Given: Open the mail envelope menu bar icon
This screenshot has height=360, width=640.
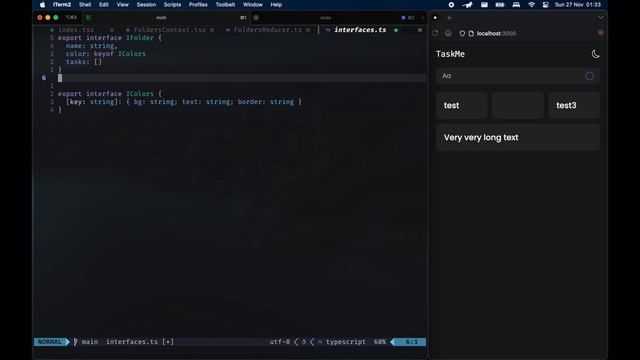Looking at the screenshot, I should (484, 5).
